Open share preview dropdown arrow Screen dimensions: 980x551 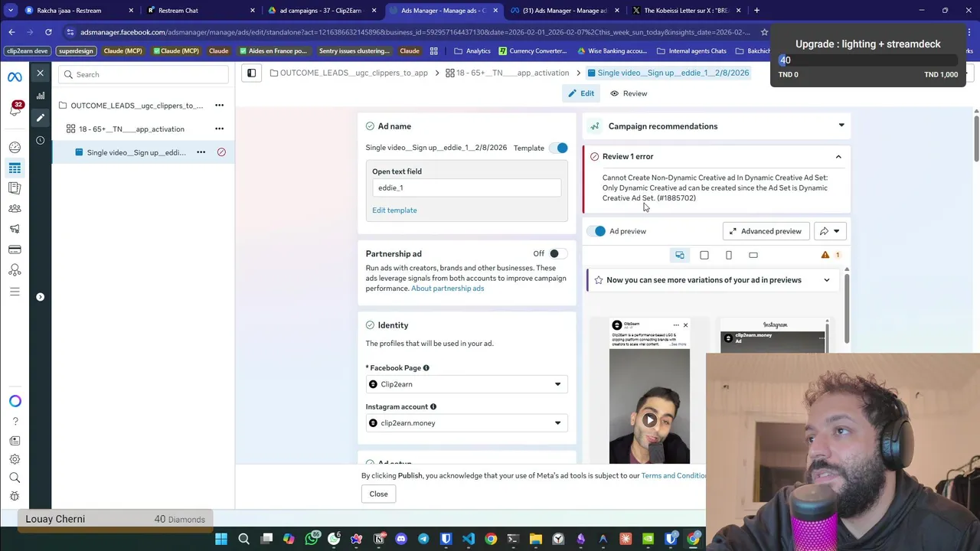836,231
